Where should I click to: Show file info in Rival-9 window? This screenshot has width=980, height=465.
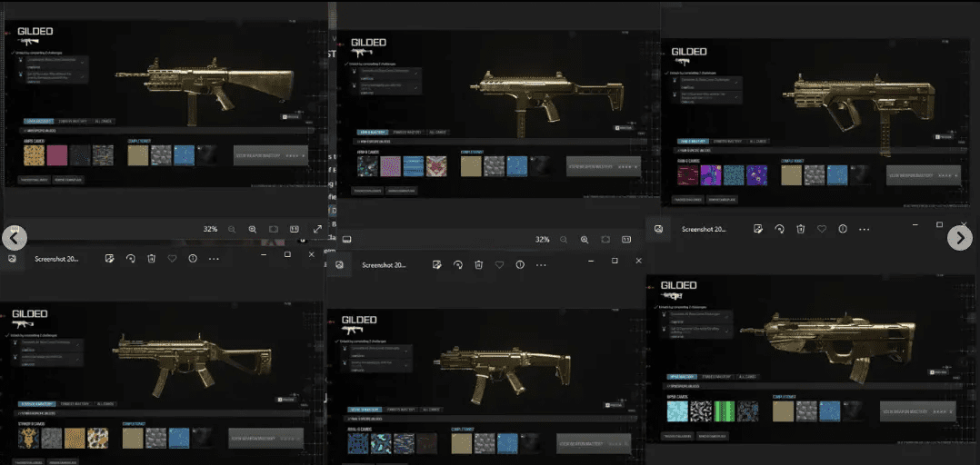pos(520,265)
